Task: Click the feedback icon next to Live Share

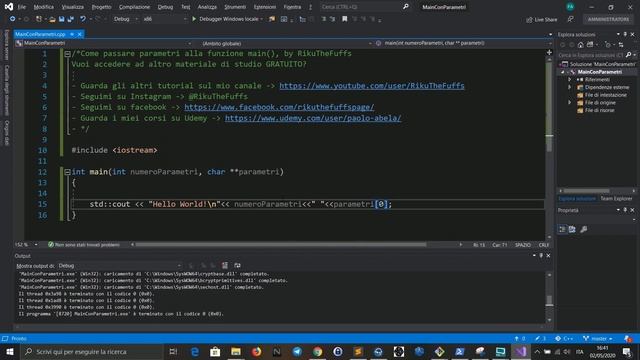Action: pos(571,19)
